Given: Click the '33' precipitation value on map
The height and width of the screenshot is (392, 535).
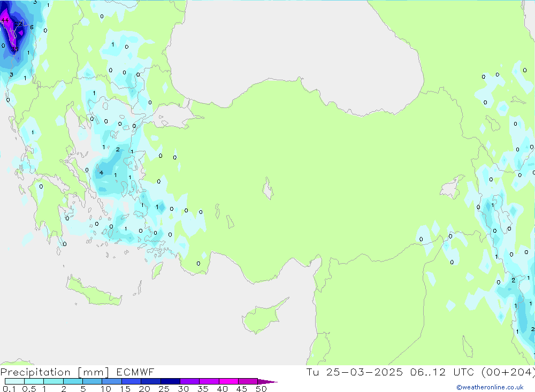Looking at the screenshot, I should pyautogui.click(x=14, y=50).
